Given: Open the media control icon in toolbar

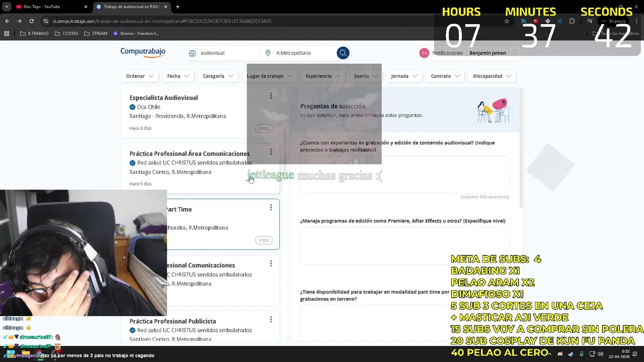Looking at the screenshot, I should click(x=590, y=21).
